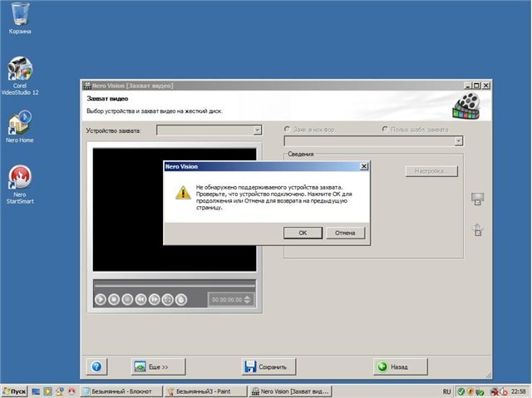Click the play button in capture controls
This screenshot has height=398, width=532.
(x=101, y=299)
